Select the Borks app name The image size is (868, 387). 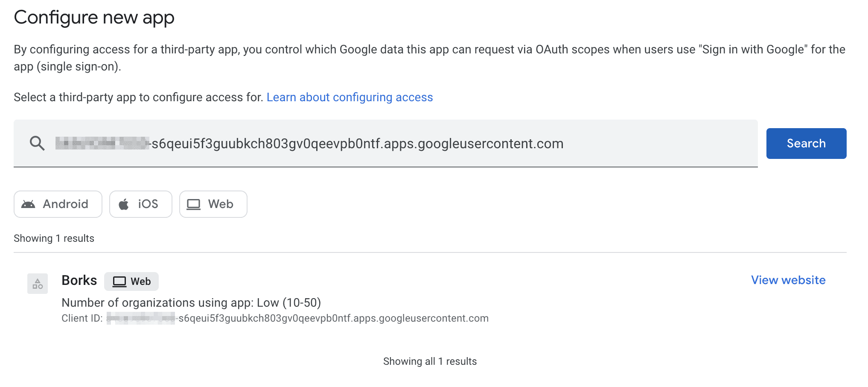pos(79,280)
